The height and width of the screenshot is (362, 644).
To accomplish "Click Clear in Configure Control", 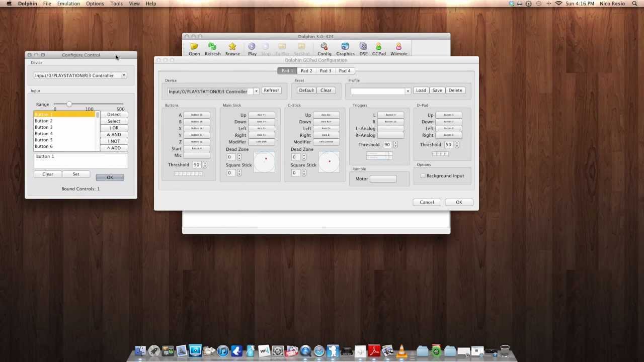I will point(48,174).
